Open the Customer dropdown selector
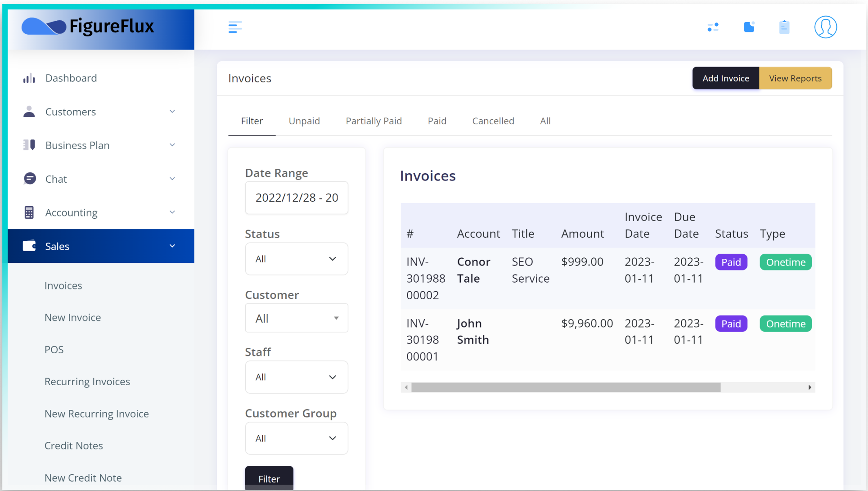Viewport: 868px width, 491px height. tap(296, 318)
